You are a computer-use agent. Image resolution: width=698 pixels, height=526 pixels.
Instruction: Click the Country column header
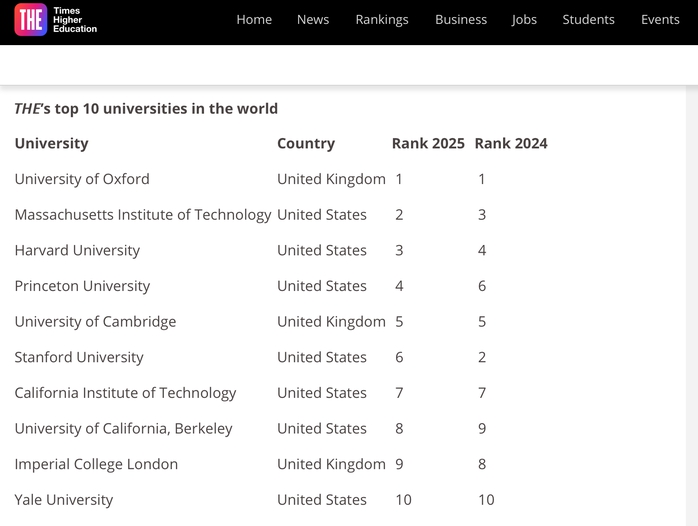(x=306, y=143)
